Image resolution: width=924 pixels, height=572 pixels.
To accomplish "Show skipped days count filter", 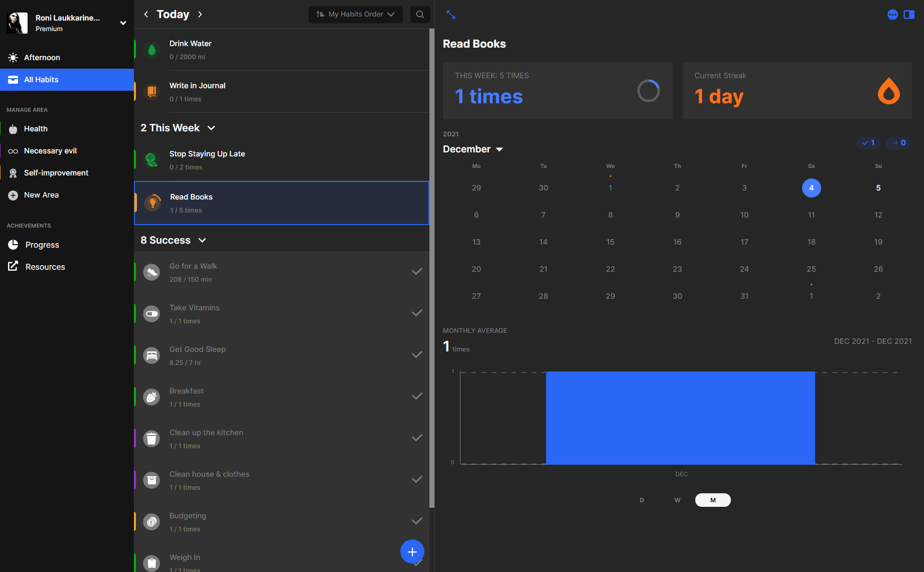I will tap(898, 143).
